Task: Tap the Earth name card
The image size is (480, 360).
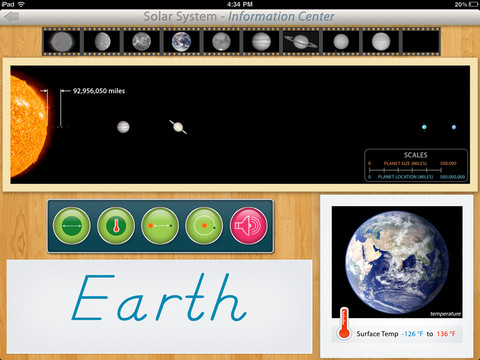Action: click(x=160, y=307)
